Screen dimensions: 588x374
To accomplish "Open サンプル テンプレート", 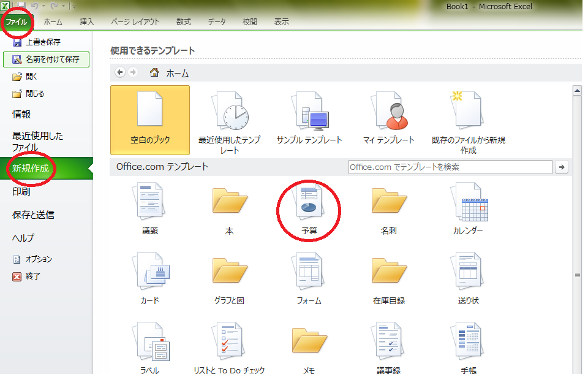I will (x=309, y=118).
